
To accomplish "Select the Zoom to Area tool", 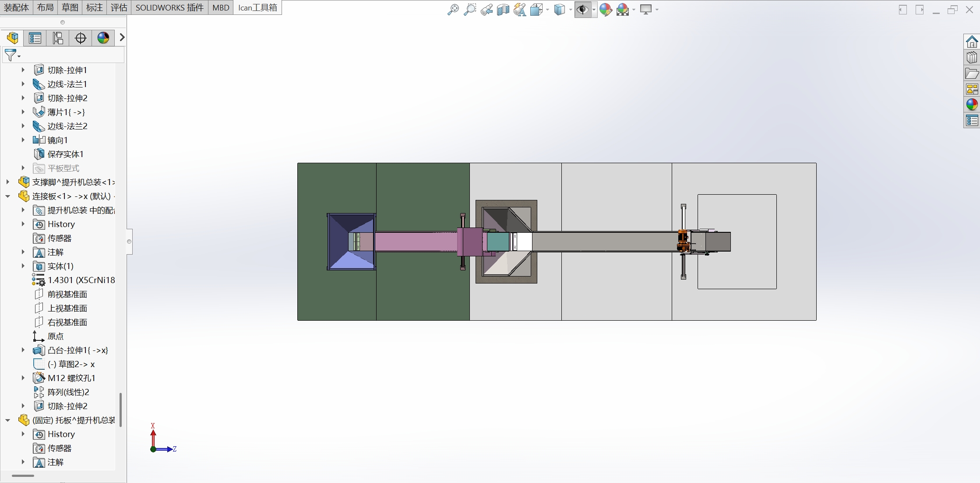I will (469, 9).
